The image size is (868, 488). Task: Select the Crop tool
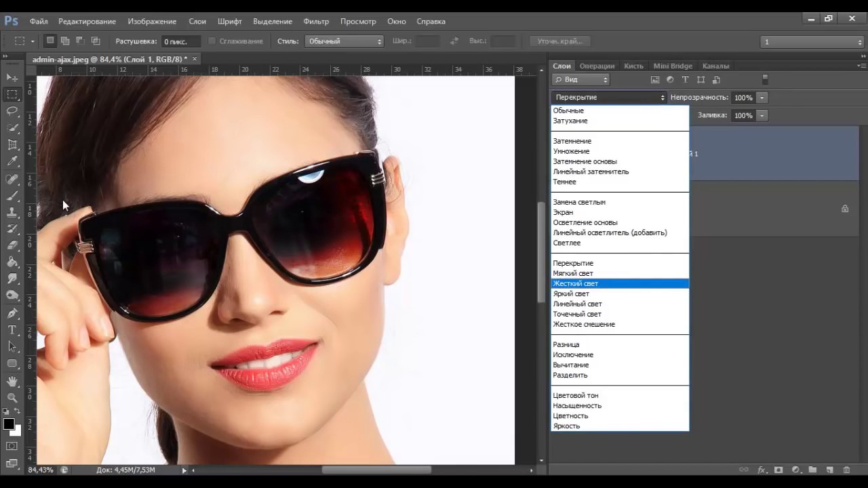(x=12, y=144)
